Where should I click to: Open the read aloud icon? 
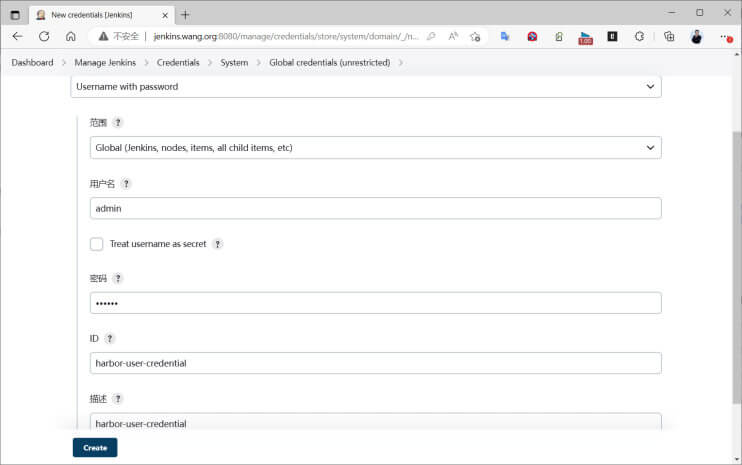453,36
